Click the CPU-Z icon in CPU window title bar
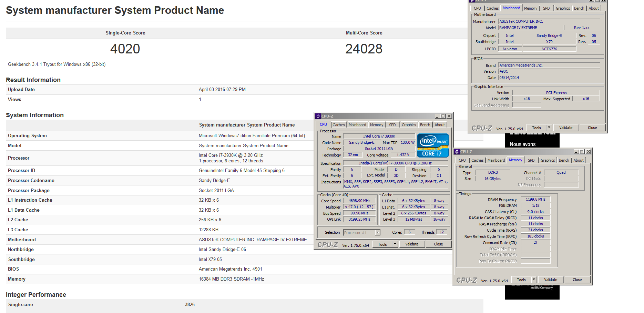This screenshot has width=644, height=313. pos(318,116)
